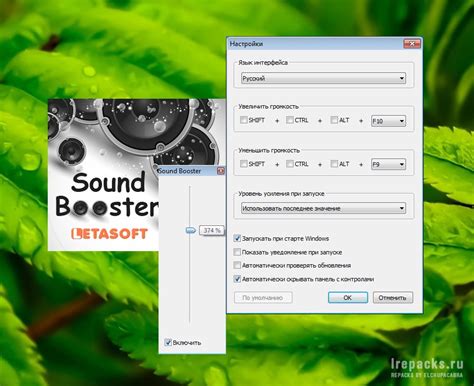Tick Автоматически проверять обновления checkbox

pos(237,265)
